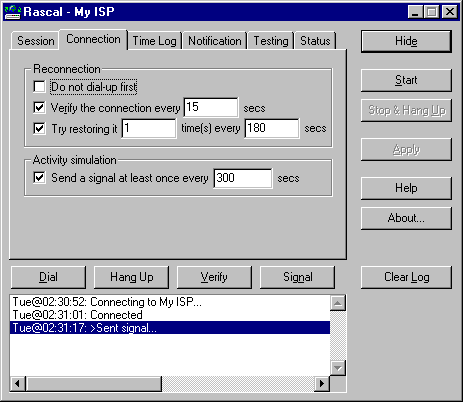Click the horizontal scrollbar left arrow
This screenshot has width=463, height=402.
(x=18, y=384)
